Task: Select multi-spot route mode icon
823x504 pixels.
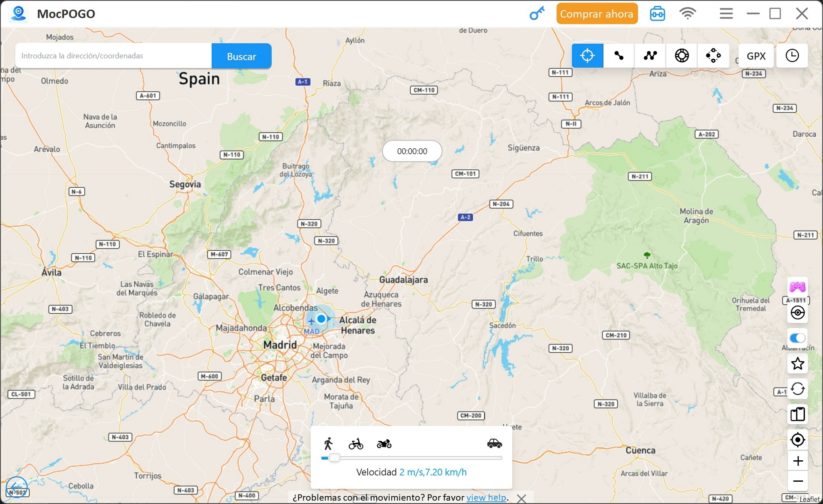Action: point(650,56)
